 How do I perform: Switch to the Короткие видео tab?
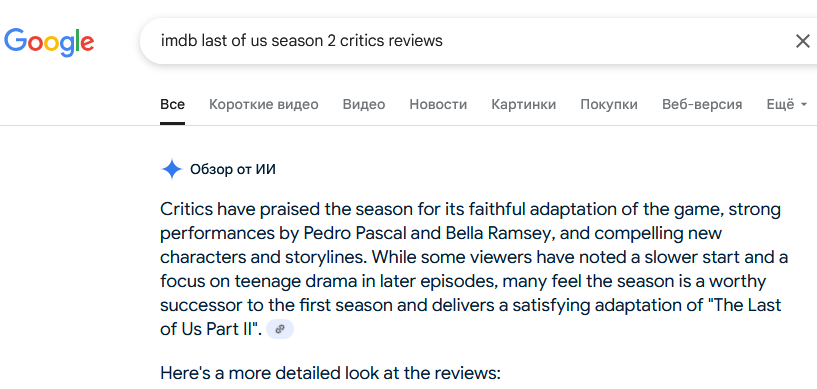pyautogui.click(x=264, y=105)
